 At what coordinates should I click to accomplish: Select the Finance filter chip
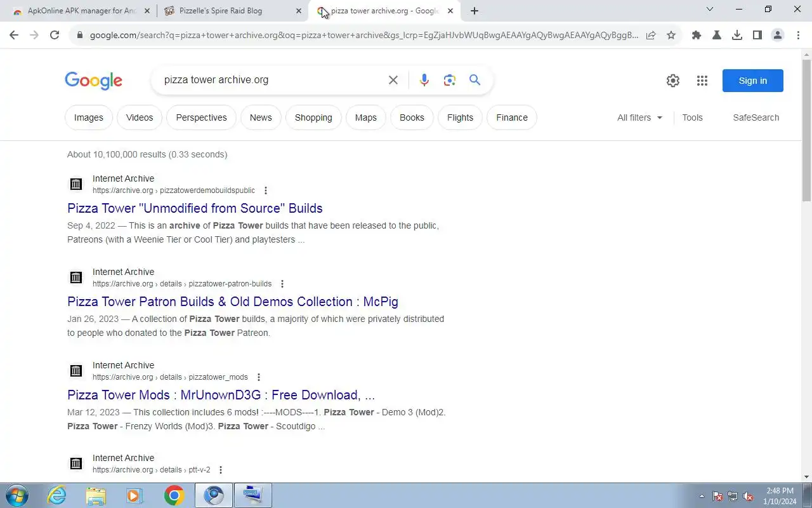pos(512,117)
